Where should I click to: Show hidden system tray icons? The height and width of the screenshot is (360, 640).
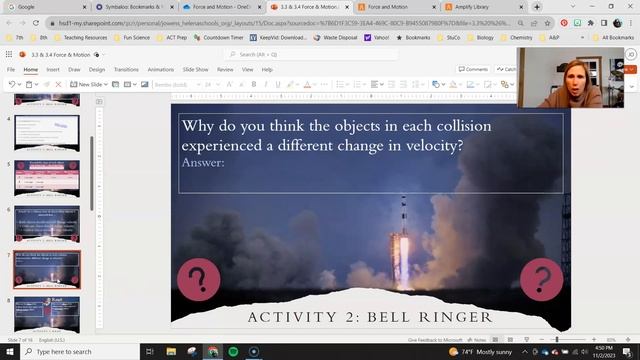525,351
